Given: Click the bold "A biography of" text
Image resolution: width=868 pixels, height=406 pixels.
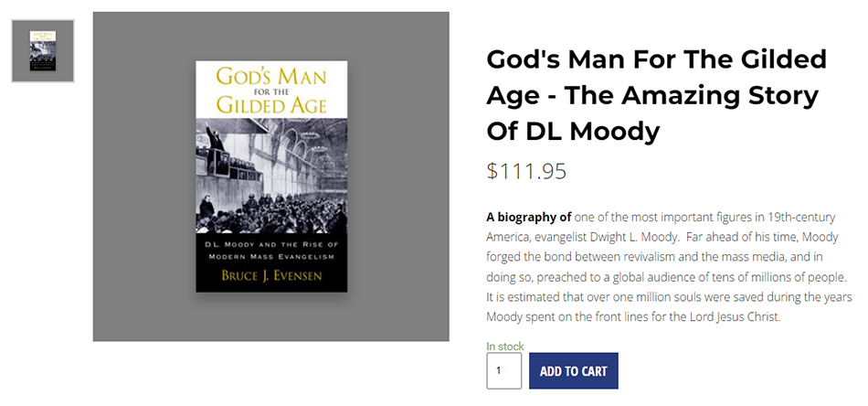Looking at the screenshot, I should pyautogui.click(x=529, y=218).
